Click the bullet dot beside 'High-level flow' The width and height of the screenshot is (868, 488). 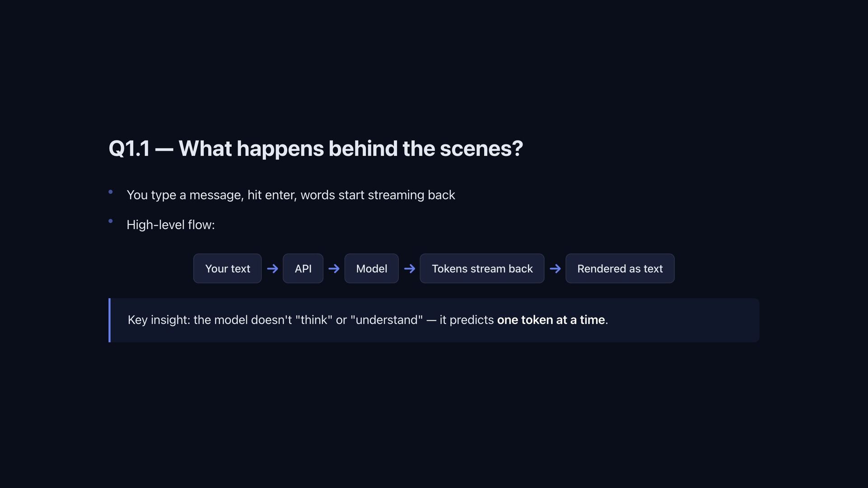tap(110, 221)
